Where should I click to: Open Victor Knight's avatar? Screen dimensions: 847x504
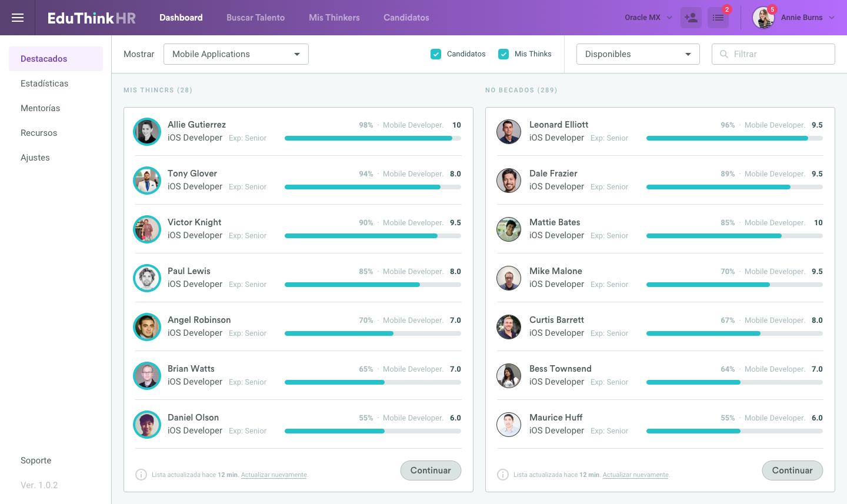point(147,229)
